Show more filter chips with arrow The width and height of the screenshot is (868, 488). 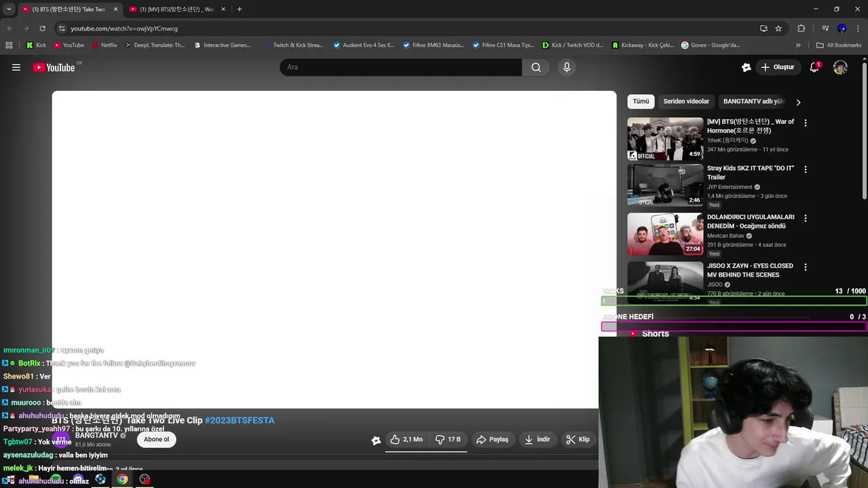click(x=798, y=102)
